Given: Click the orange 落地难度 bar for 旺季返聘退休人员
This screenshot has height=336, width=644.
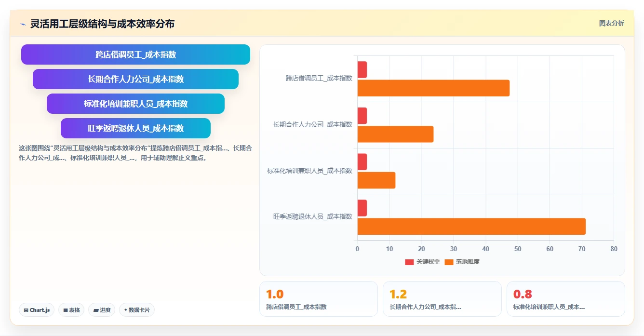Looking at the screenshot, I should pyautogui.click(x=471, y=227).
